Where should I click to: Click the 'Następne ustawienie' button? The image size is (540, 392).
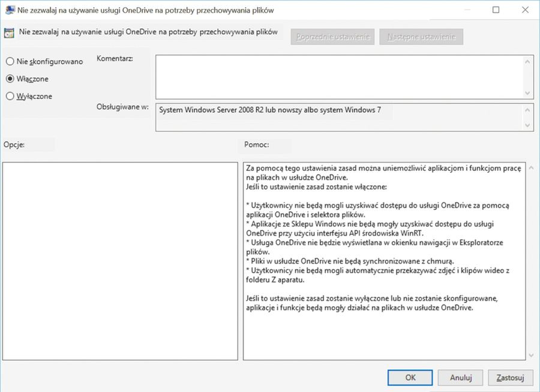(x=421, y=37)
